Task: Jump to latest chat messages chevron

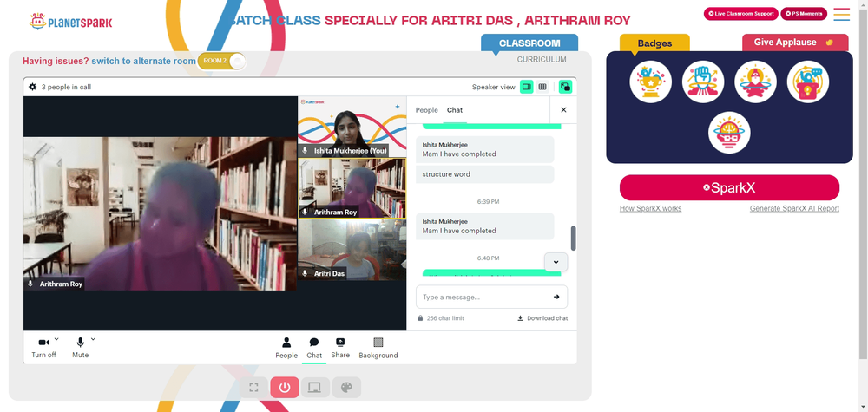Action: coord(556,262)
